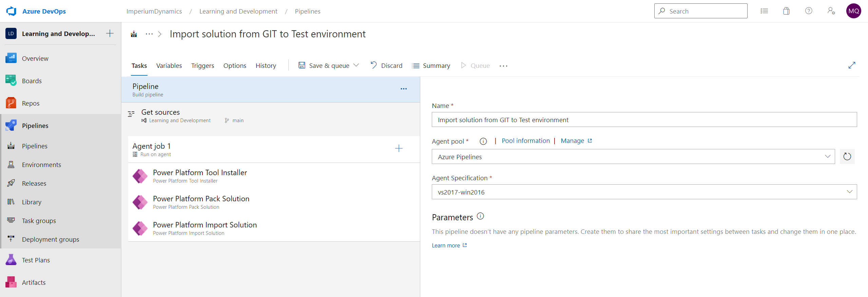Open Deployment groups in sidebar
868x297 pixels.
[60, 239]
